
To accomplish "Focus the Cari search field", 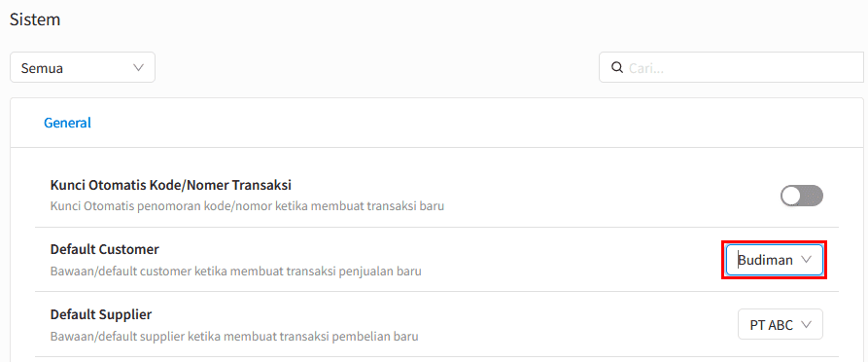I will click(734, 68).
